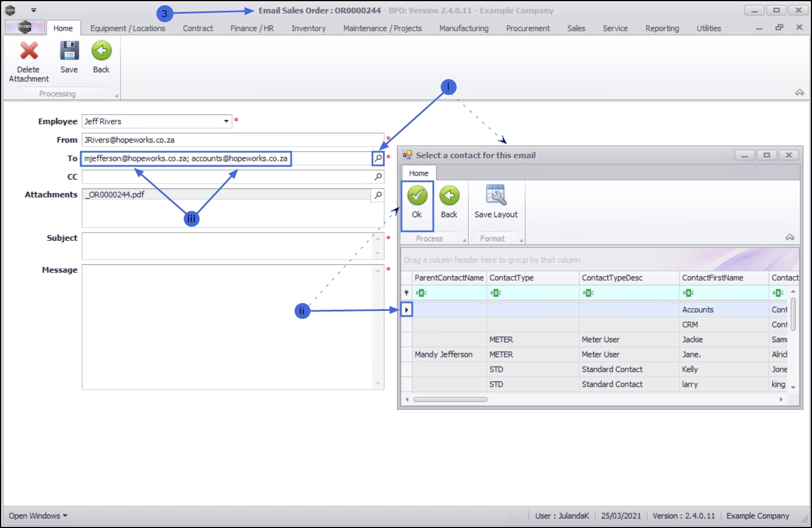Confirm selection with green Ok checkmark
Screen dimensions: 812x528
(417, 196)
